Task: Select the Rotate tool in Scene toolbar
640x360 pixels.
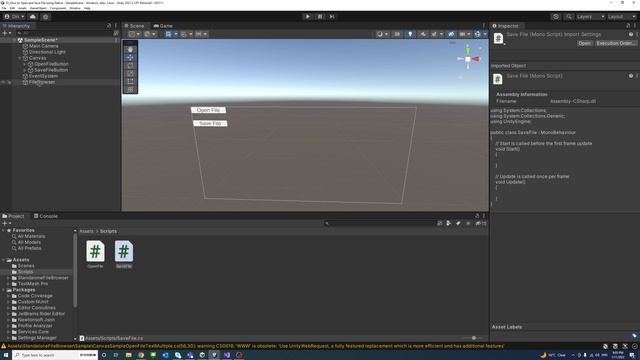Action: 130,65
